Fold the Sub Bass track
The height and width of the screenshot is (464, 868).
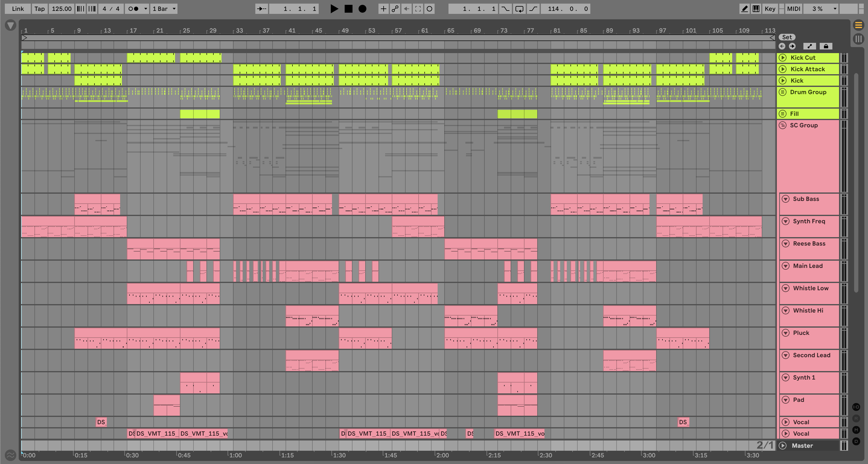[785, 199]
